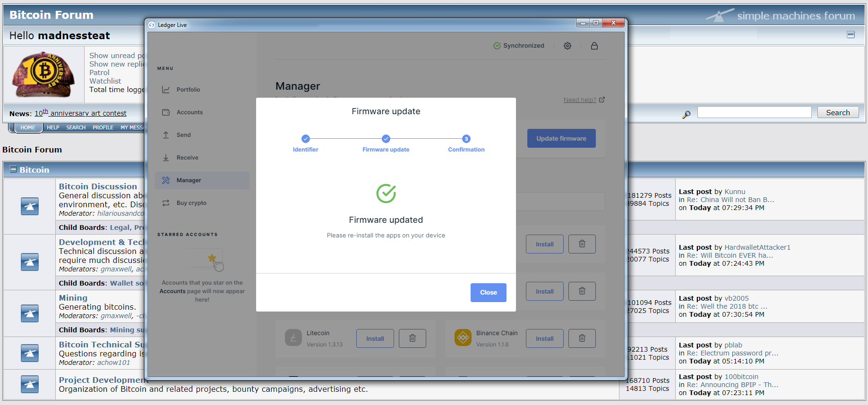Viewport: 868px width, 405px height.
Task: Click the starred accounts placeholder illustration
Action: (x=203, y=260)
